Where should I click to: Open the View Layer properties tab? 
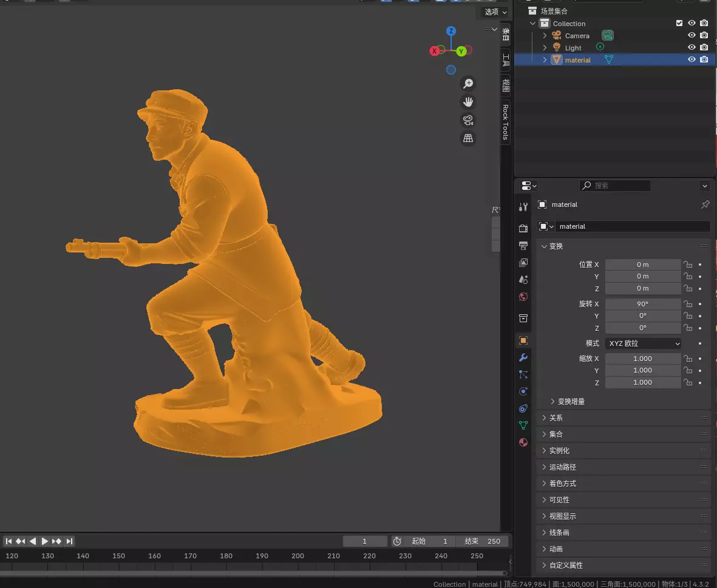pos(523,263)
